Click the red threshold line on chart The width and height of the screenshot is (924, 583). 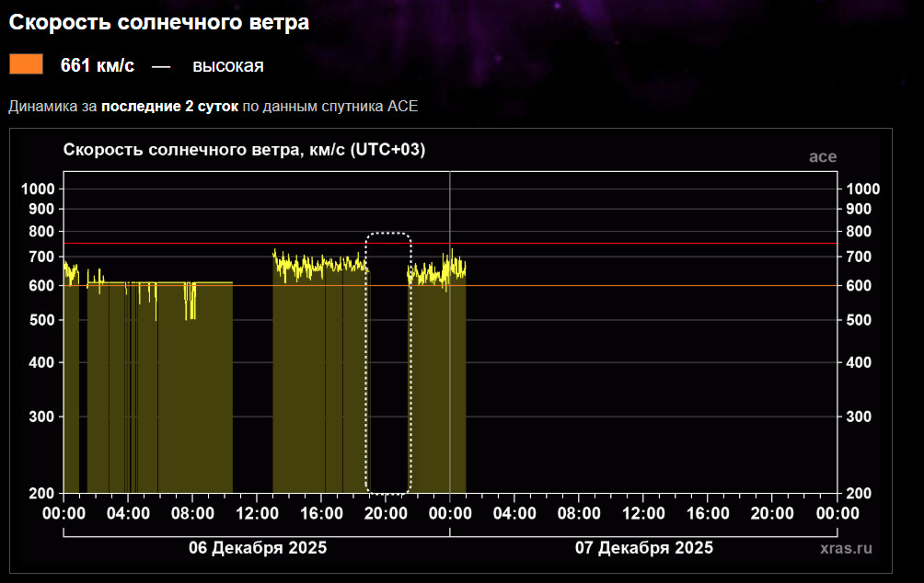[x=644, y=244]
